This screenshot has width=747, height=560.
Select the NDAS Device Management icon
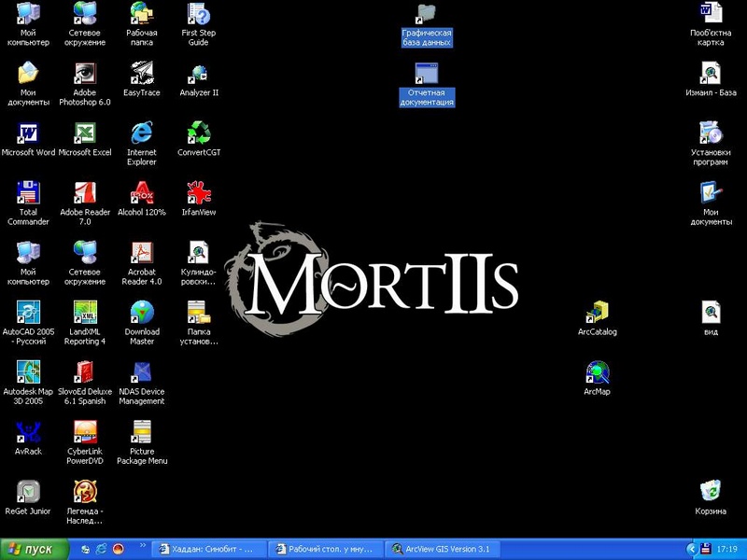142,383
